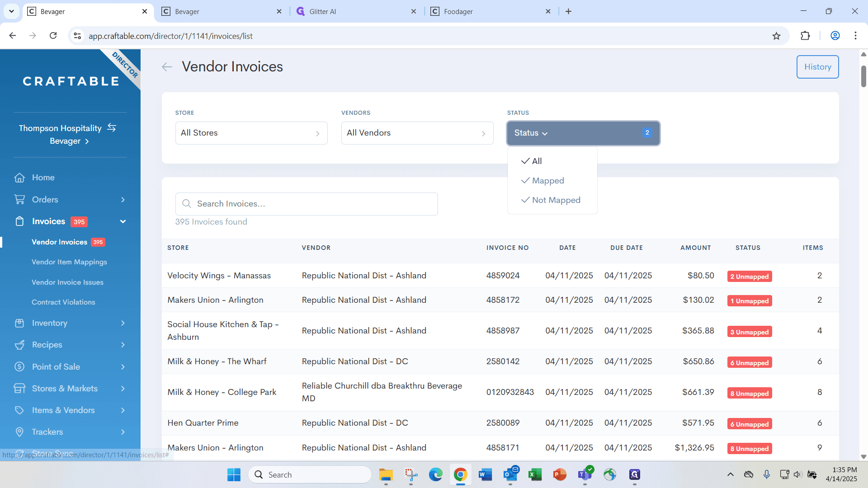This screenshot has width=868, height=488.
Task: Open Contract Violations page
Action: (x=63, y=302)
